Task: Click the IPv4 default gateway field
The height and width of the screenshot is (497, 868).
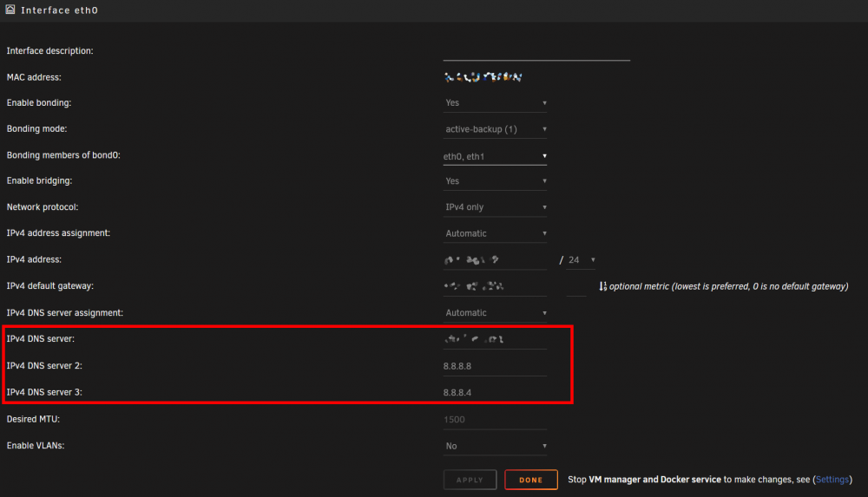Action: click(495, 287)
